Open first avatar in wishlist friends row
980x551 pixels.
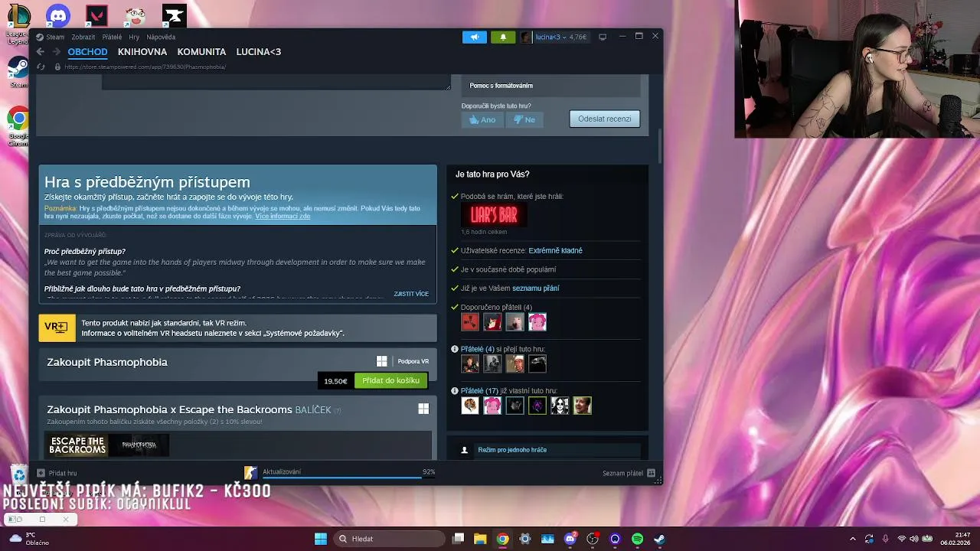tap(470, 364)
